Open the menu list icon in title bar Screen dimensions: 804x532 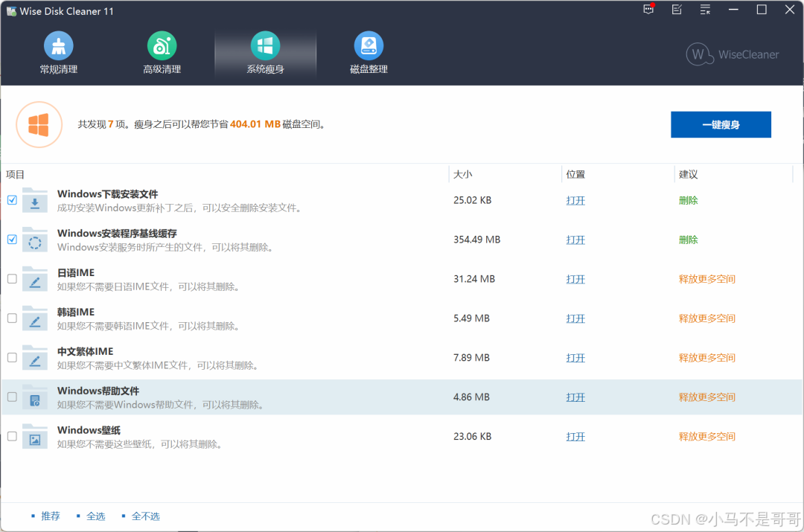coord(705,9)
